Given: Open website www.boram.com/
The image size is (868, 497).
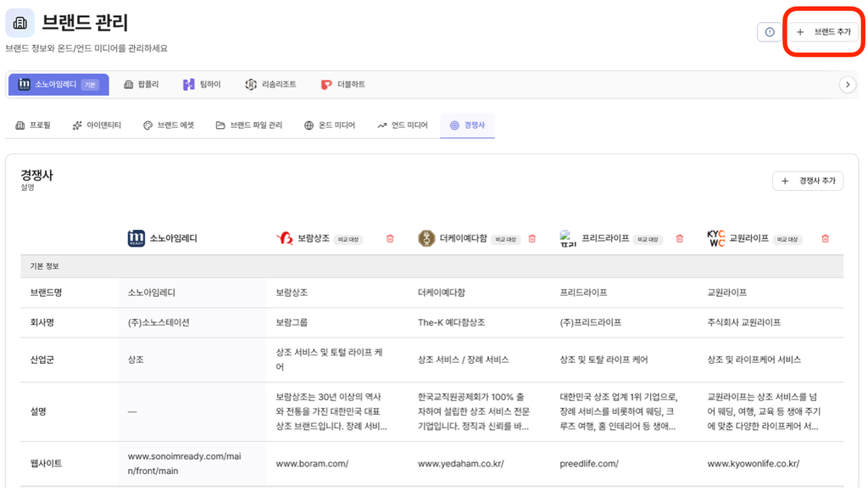Looking at the screenshot, I should (x=312, y=464).
